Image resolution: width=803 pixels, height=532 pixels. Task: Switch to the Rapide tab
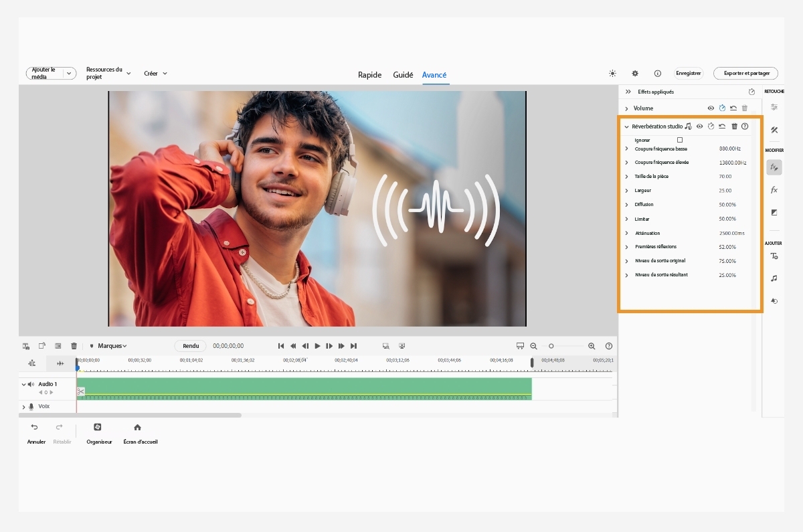pos(369,75)
